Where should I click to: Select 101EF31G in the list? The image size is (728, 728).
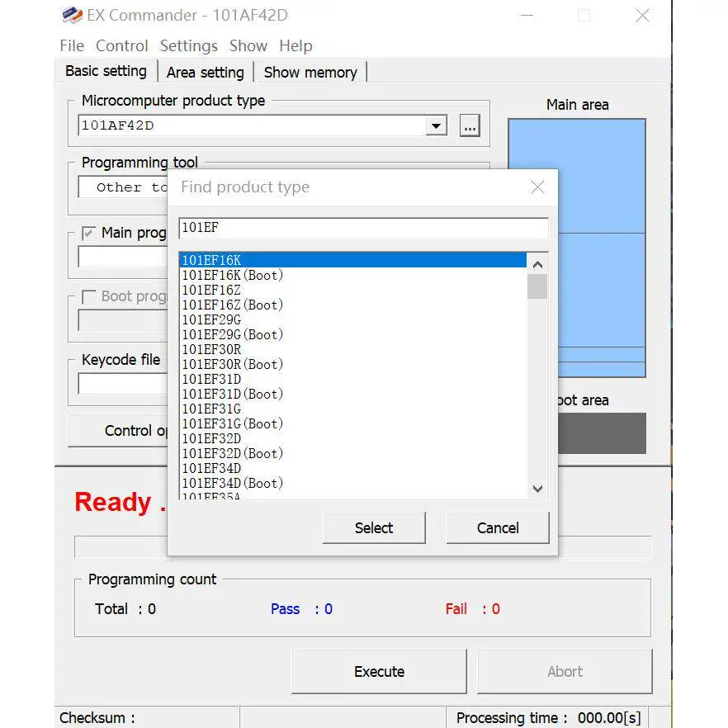coord(353,409)
